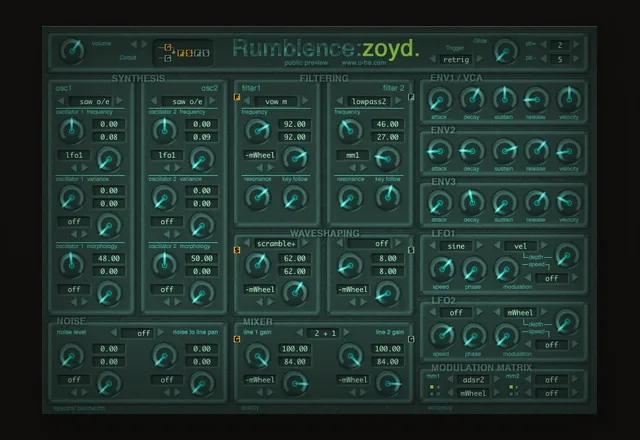The width and height of the screenshot is (640, 440).
Task: Step osc1 waveform to next with right arrow
Action: (x=120, y=100)
